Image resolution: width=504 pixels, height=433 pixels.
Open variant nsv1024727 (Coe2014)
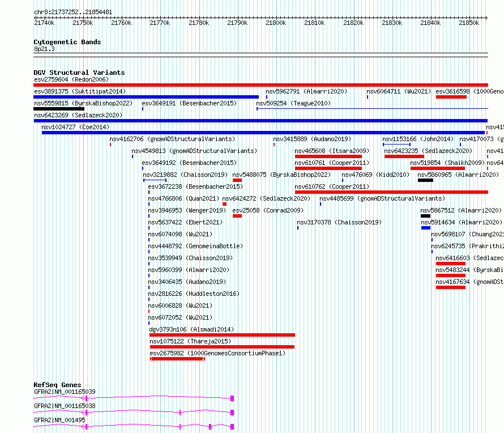[x=75, y=127]
